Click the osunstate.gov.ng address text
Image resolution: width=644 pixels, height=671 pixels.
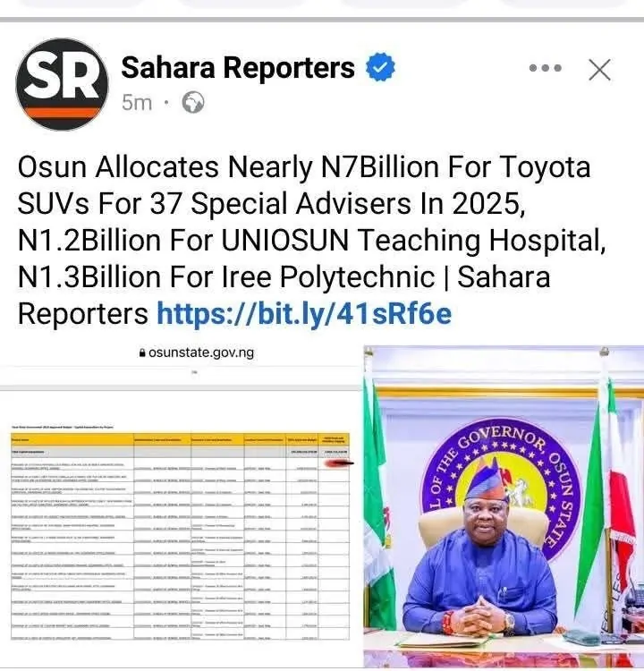tap(201, 352)
